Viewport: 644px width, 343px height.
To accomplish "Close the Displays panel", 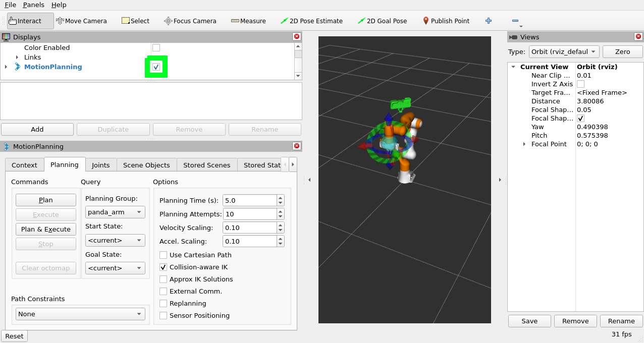I will tap(297, 37).
